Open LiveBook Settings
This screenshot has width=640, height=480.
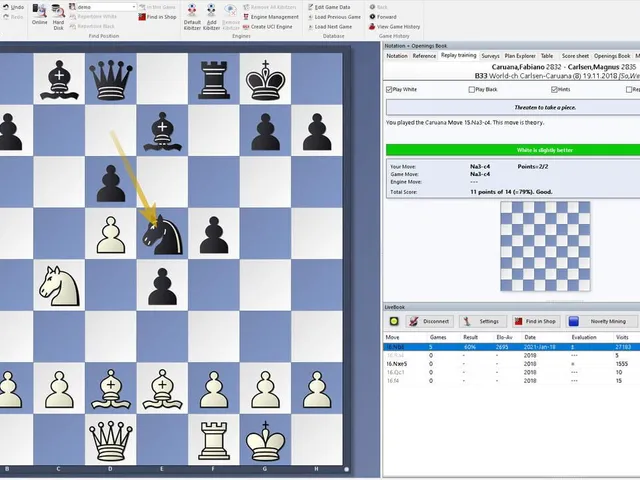click(x=483, y=321)
